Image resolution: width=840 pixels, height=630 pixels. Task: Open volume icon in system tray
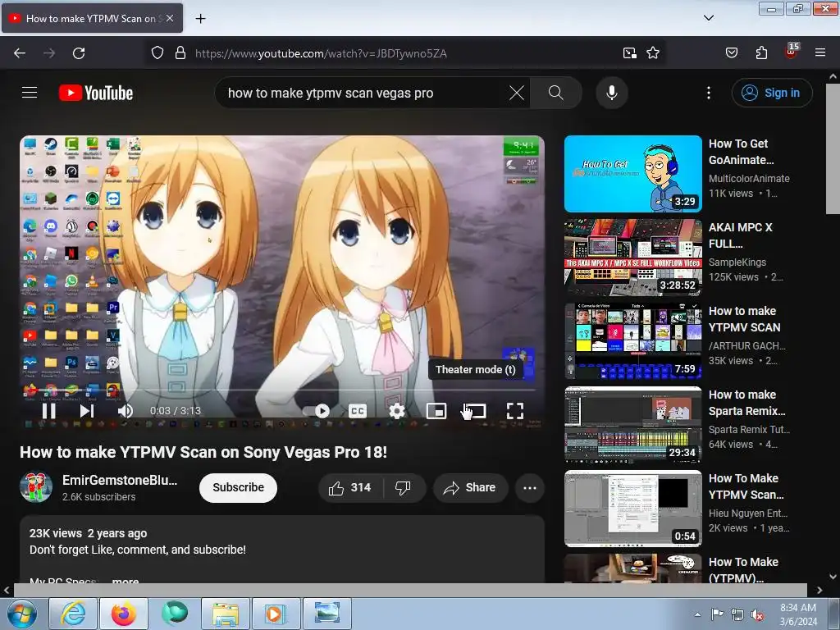point(757,615)
